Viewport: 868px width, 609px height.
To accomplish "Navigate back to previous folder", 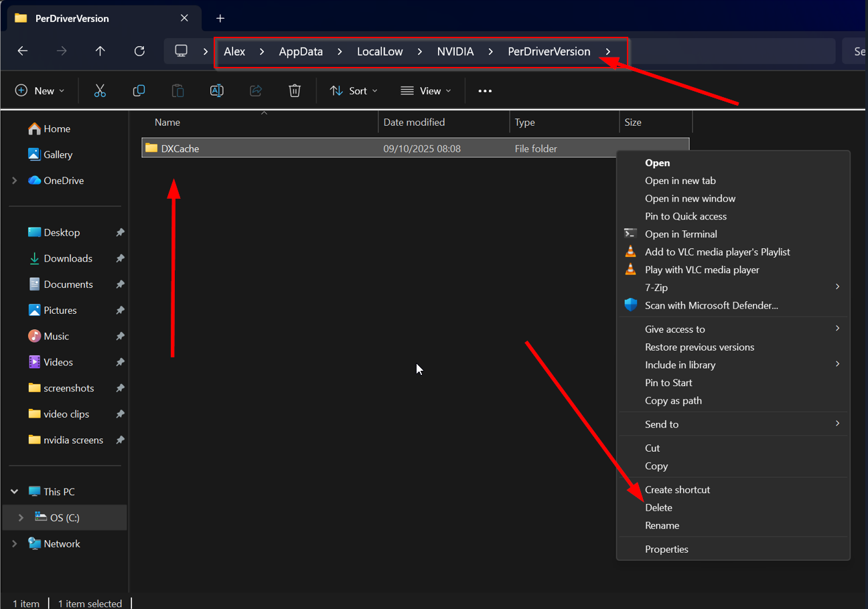I will [23, 52].
